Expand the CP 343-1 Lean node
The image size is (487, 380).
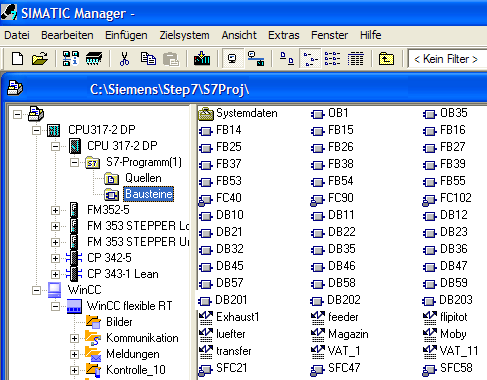55,274
